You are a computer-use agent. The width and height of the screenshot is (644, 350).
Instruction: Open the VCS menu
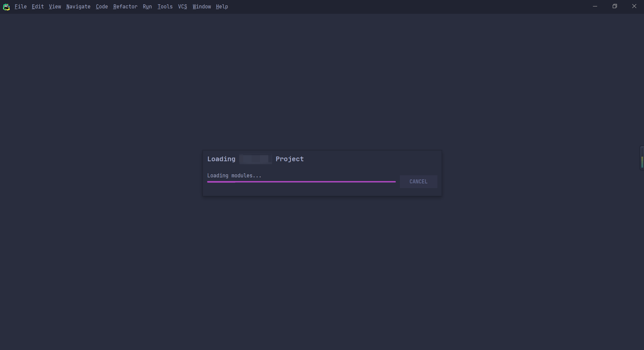(182, 6)
